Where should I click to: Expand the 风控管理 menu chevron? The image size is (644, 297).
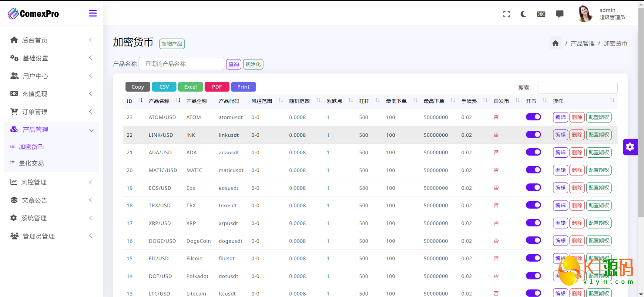click(91, 182)
